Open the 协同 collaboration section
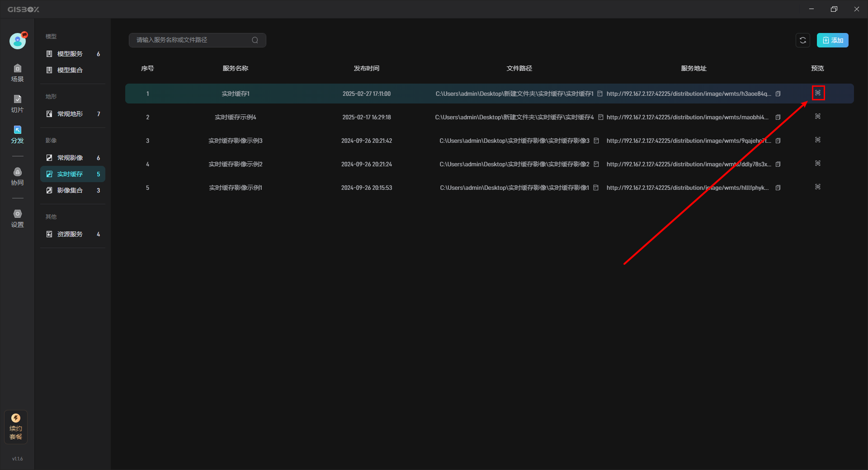 (17, 177)
